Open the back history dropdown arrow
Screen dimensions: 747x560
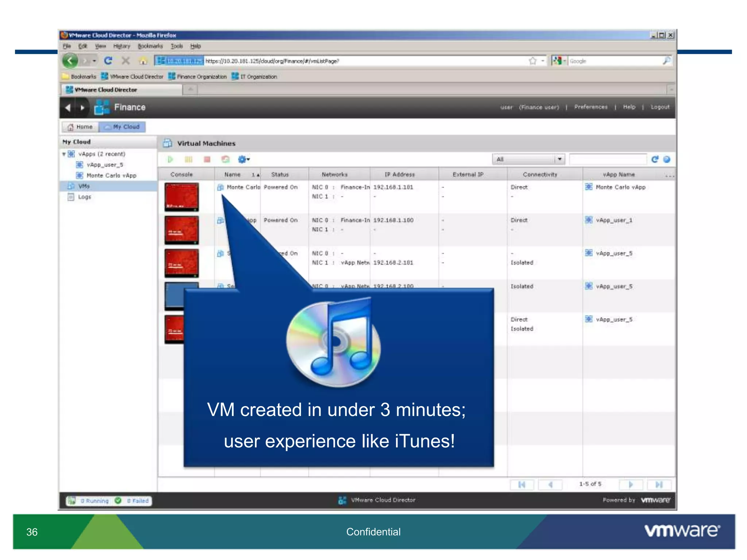[x=94, y=61]
